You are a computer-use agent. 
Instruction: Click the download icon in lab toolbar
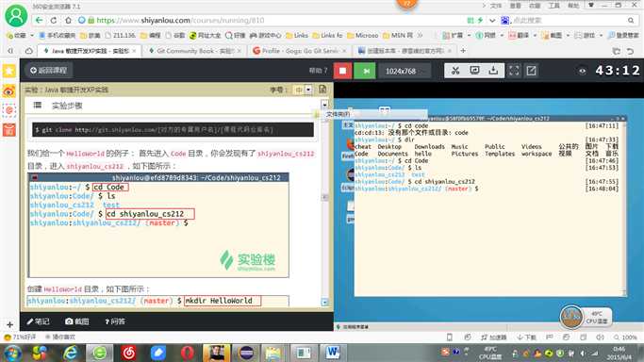[x=493, y=71]
